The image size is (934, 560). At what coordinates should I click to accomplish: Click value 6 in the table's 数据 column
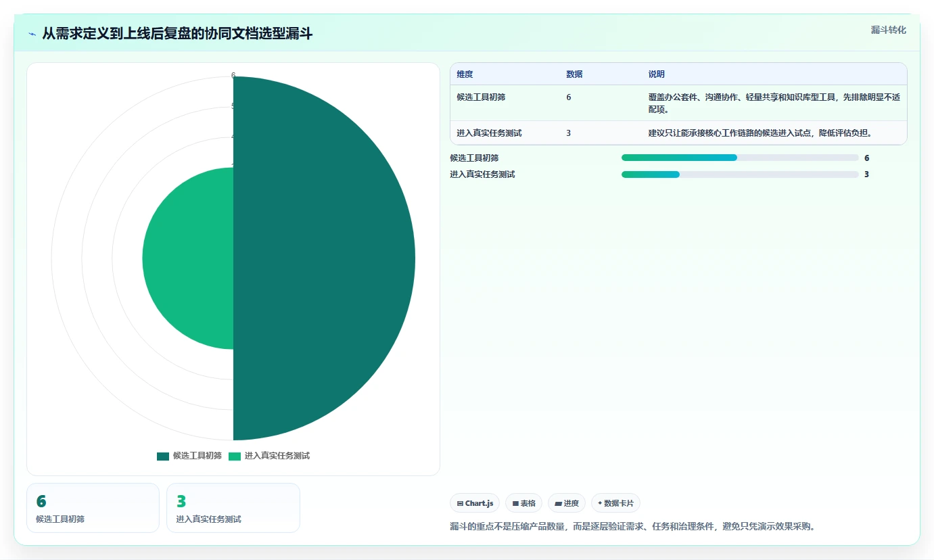[x=569, y=97]
